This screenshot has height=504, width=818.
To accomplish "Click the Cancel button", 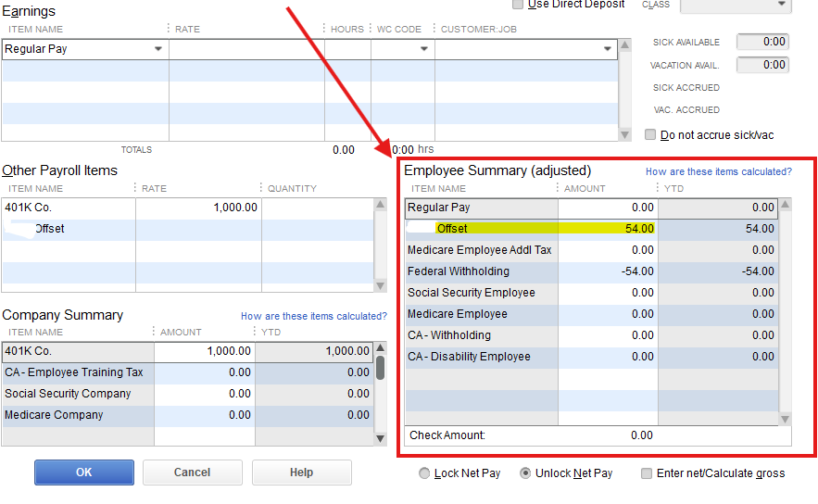I will click(192, 472).
